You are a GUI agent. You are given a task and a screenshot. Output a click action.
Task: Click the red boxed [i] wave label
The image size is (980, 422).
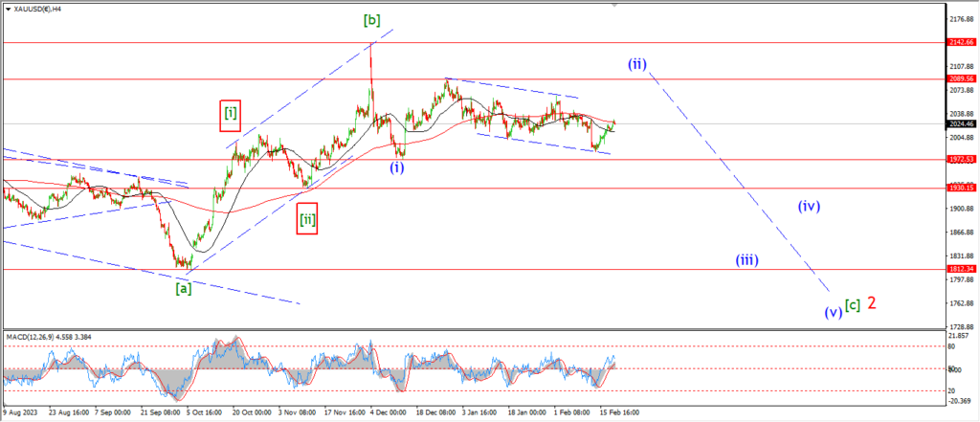[231, 115]
